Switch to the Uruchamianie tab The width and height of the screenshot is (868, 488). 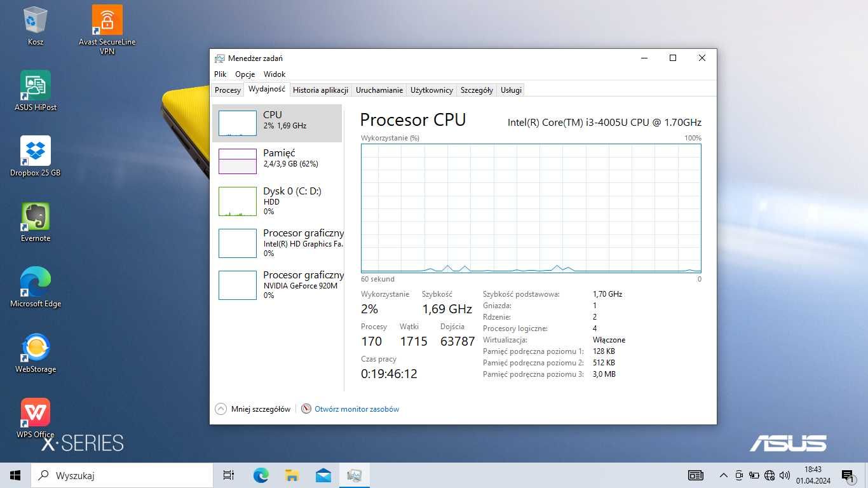pyautogui.click(x=379, y=90)
